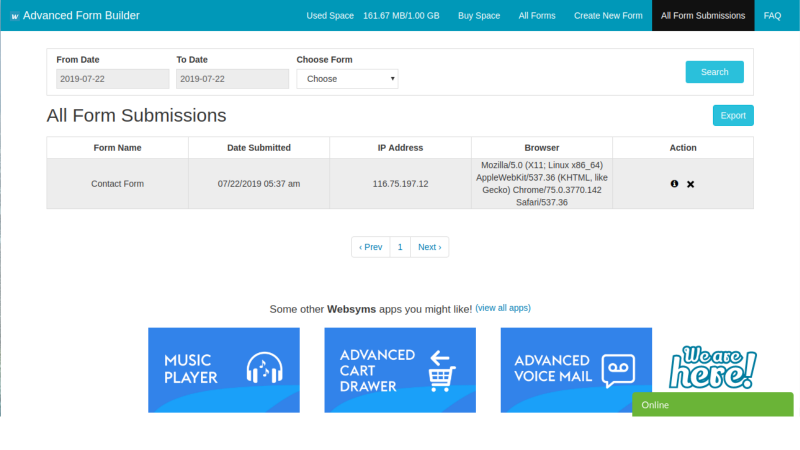The width and height of the screenshot is (800, 450).
Task: Click the Date Submitted column header
Action: (x=259, y=147)
